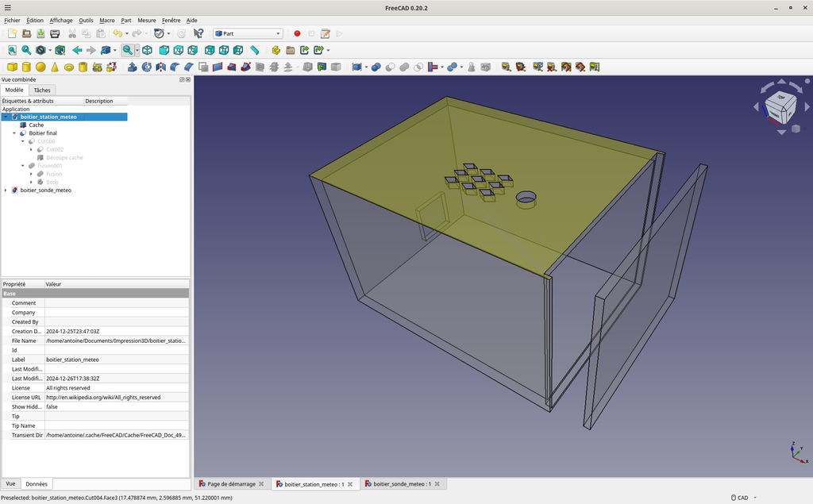Image resolution: width=813 pixels, height=504 pixels.
Task: Click the What's This help cursor icon
Action: point(198,33)
